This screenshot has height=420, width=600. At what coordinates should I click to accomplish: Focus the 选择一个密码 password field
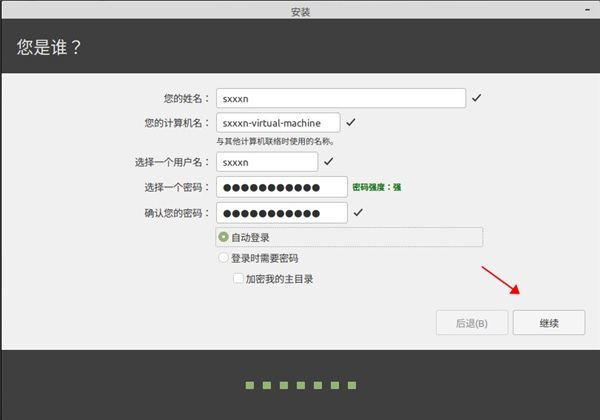pyautogui.click(x=281, y=187)
